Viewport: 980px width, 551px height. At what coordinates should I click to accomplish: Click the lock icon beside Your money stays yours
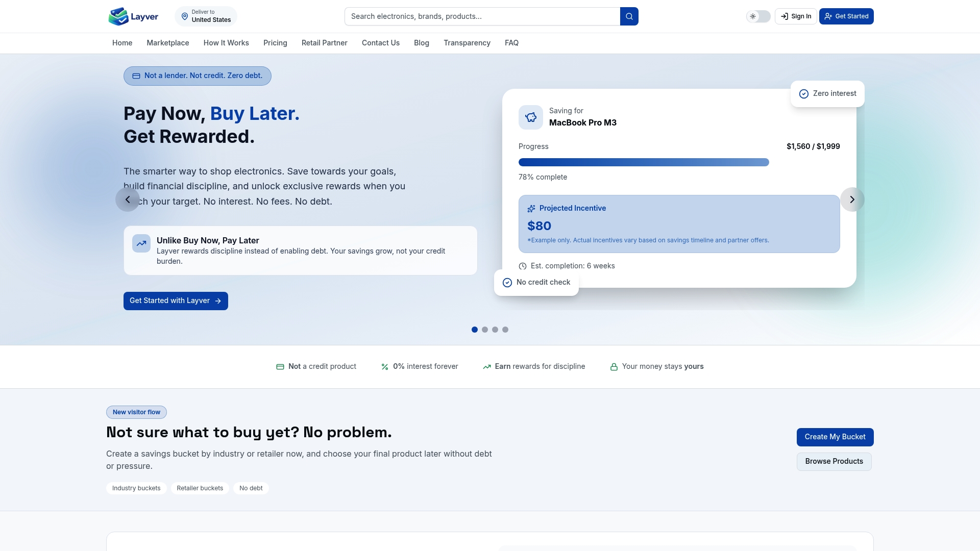point(614,367)
